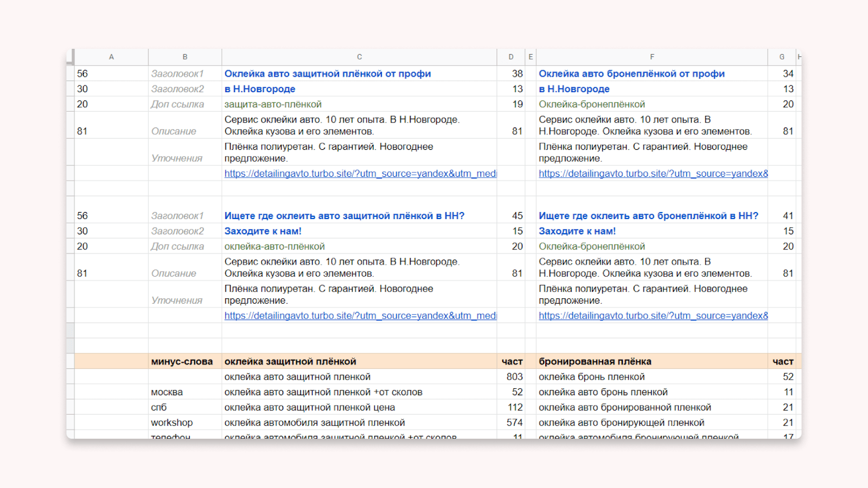Viewport: 868px width, 488px height.
Task: Select column B header
Action: click(x=185, y=57)
